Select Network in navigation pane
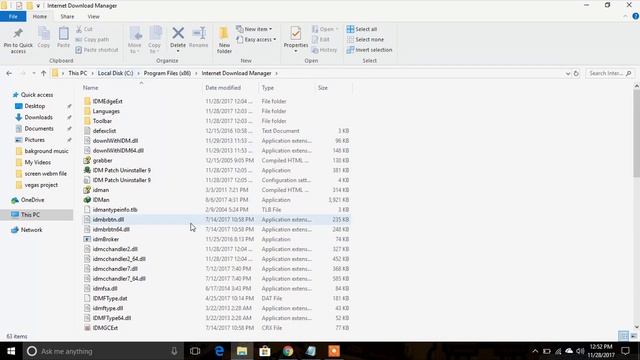 tap(31, 230)
